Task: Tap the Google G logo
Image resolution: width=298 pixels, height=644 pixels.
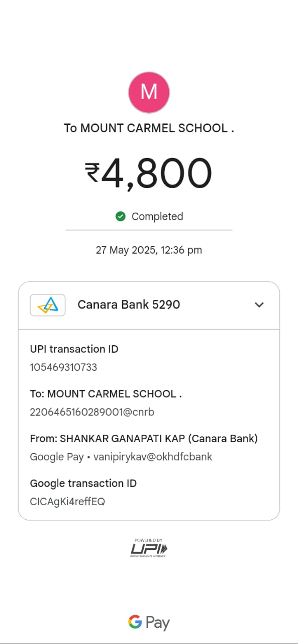Action: (x=135, y=622)
